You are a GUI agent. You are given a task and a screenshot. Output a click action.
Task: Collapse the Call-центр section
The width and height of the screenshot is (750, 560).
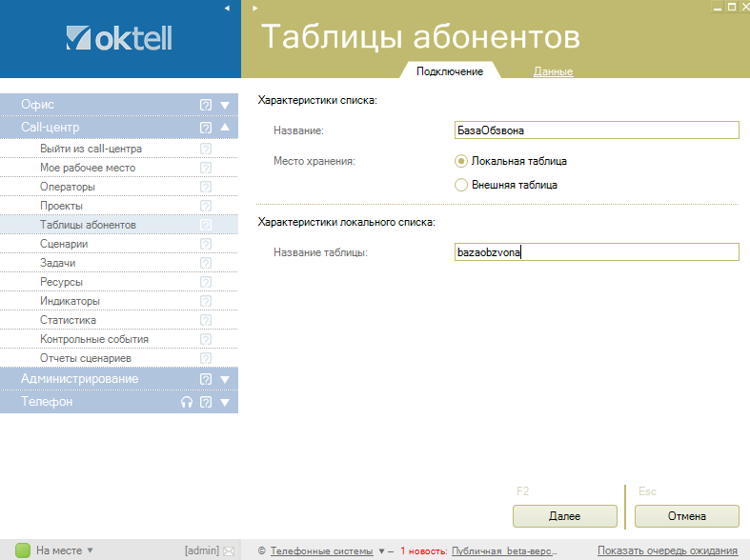[225, 128]
